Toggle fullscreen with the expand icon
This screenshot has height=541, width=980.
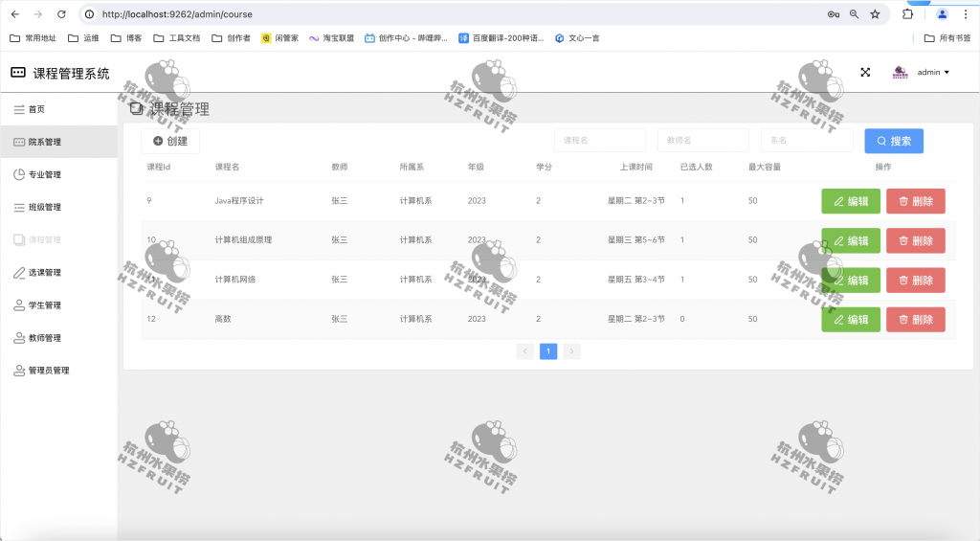[x=865, y=73]
